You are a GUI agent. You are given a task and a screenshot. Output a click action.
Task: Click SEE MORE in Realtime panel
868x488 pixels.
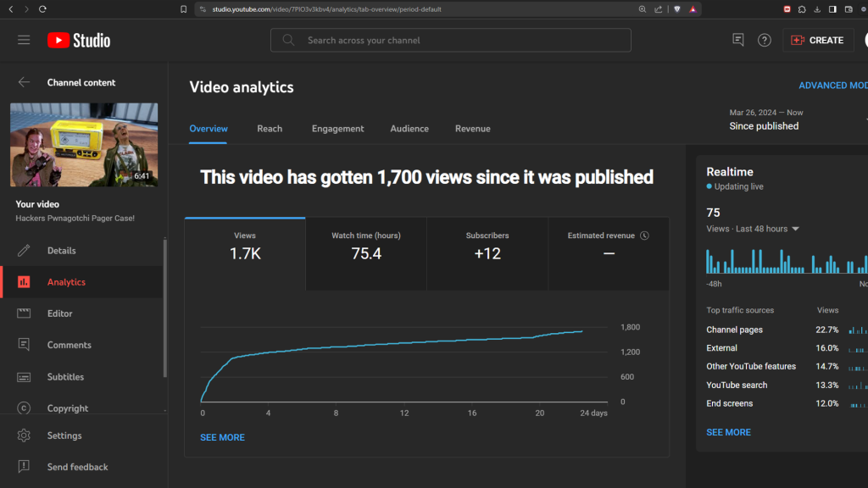(728, 432)
